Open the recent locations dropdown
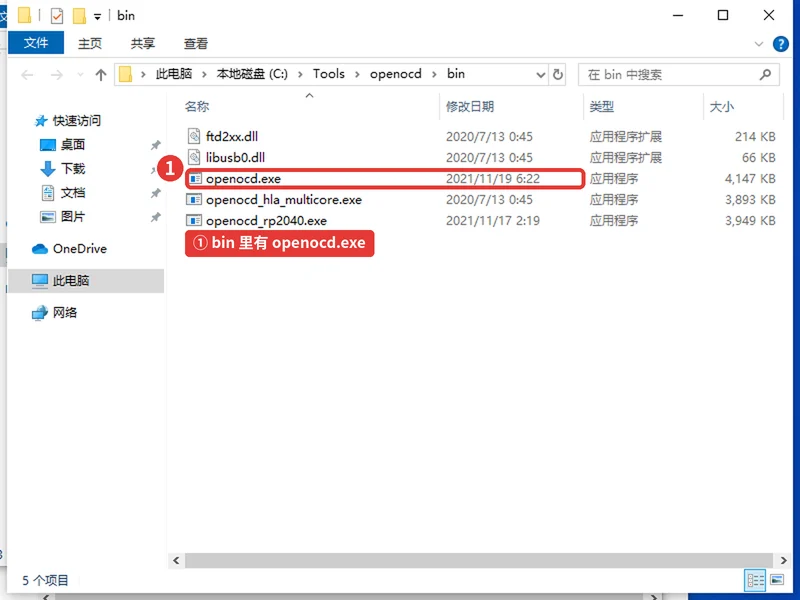The height and width of the screenshot is (600, 800). click(80, 75)
